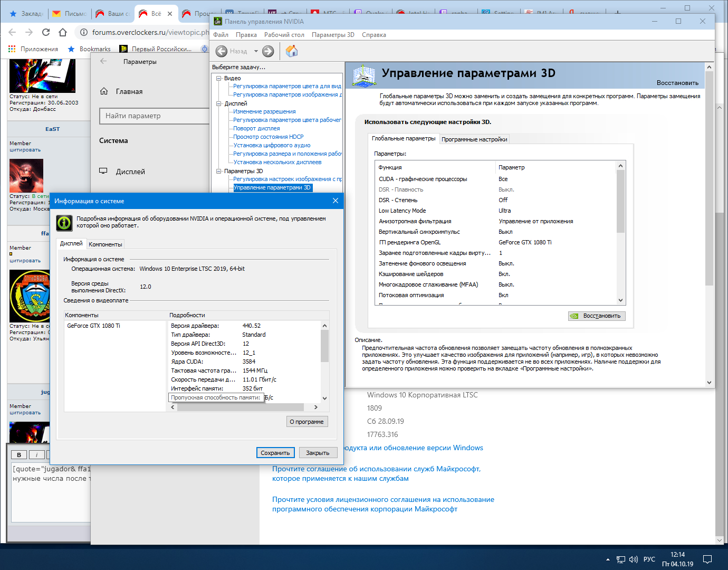Click the Найти параметр search field
Image resolution: width=728 pixels, height=570 pixels.
(155, 116)
